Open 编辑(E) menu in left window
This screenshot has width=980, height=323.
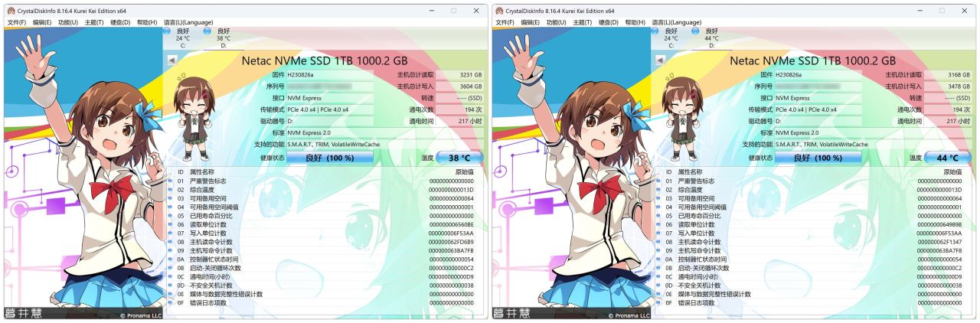click(42, 23)
